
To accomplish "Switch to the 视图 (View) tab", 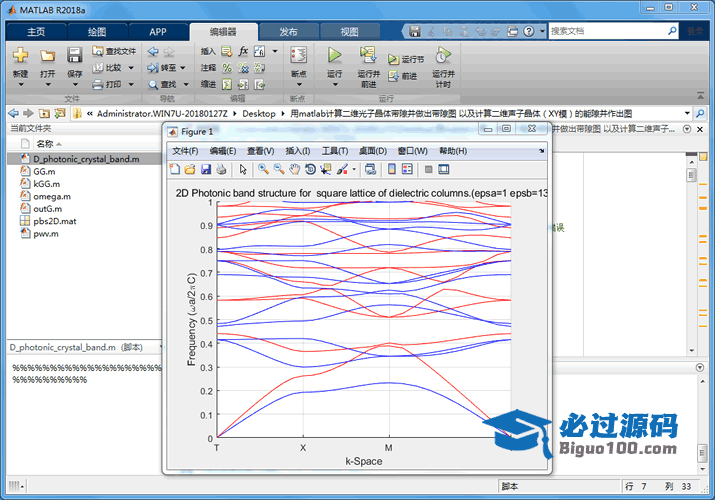I will tap(350, 31).
